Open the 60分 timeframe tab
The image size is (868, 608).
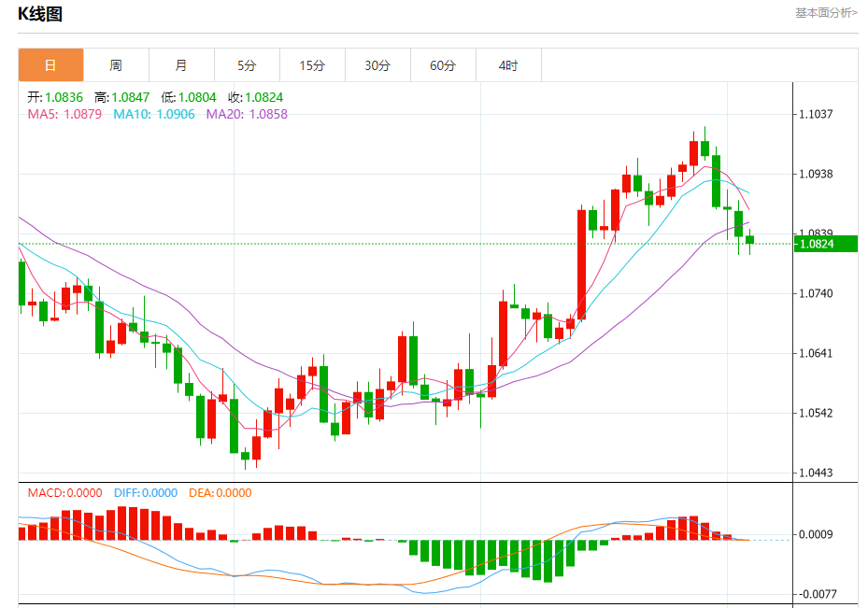[x=443, y=65]
